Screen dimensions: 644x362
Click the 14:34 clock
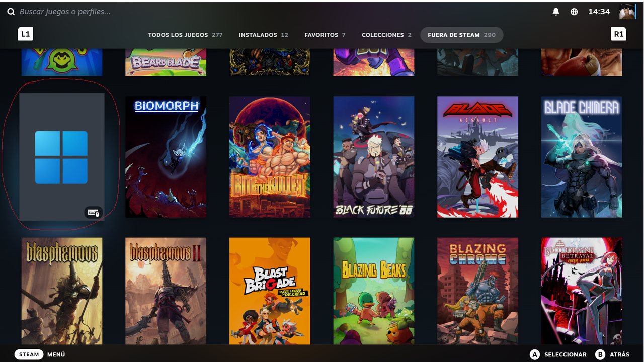[599, 12]
